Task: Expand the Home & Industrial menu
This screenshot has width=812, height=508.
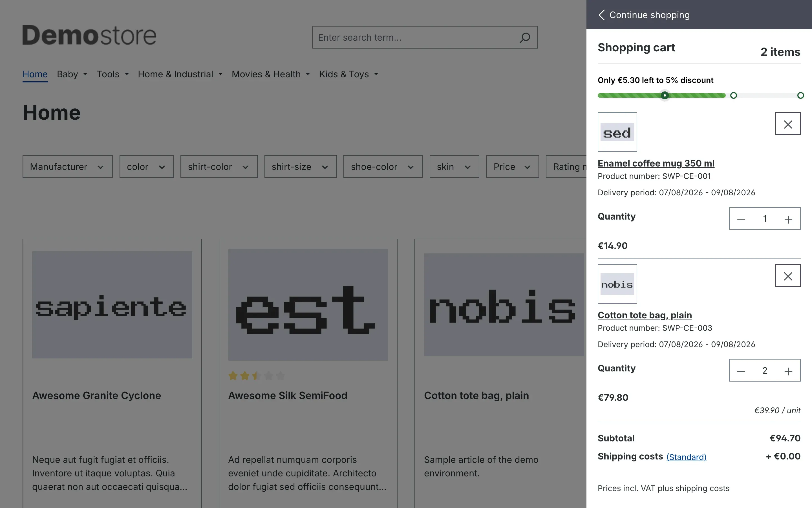Action: tap(180, 74)
